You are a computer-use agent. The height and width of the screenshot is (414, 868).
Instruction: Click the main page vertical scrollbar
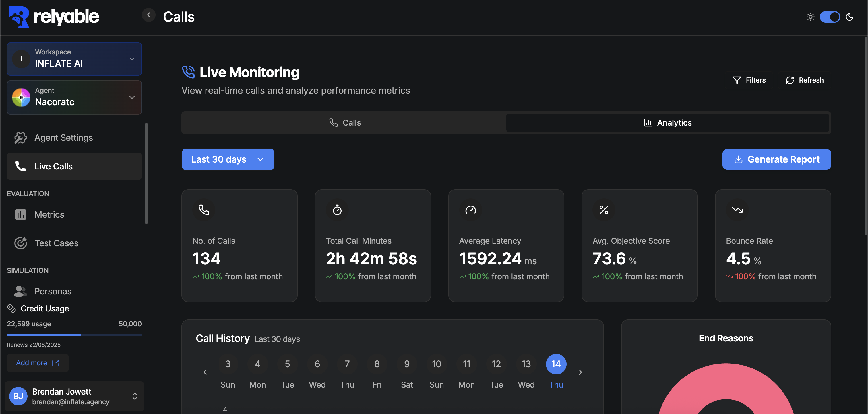coord(866,136)
